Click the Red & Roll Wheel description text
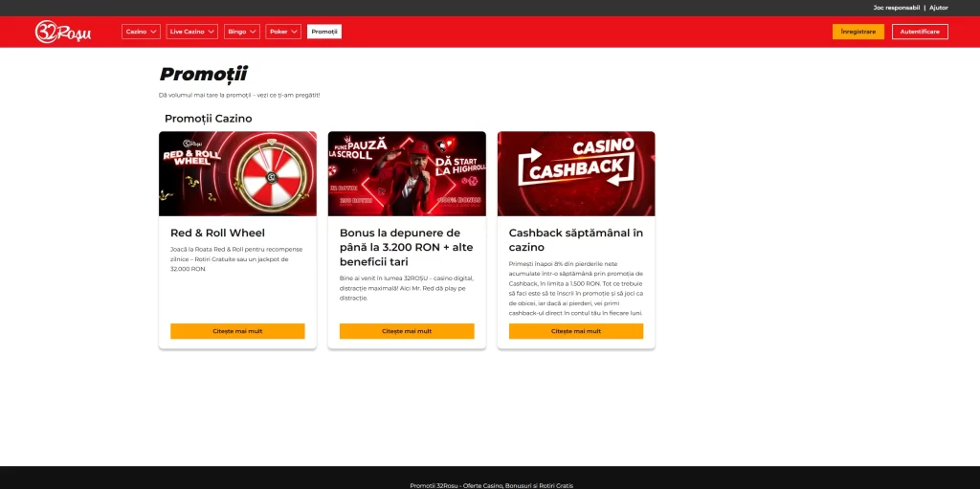The image size is (980, 489). [x=236, y=259]
